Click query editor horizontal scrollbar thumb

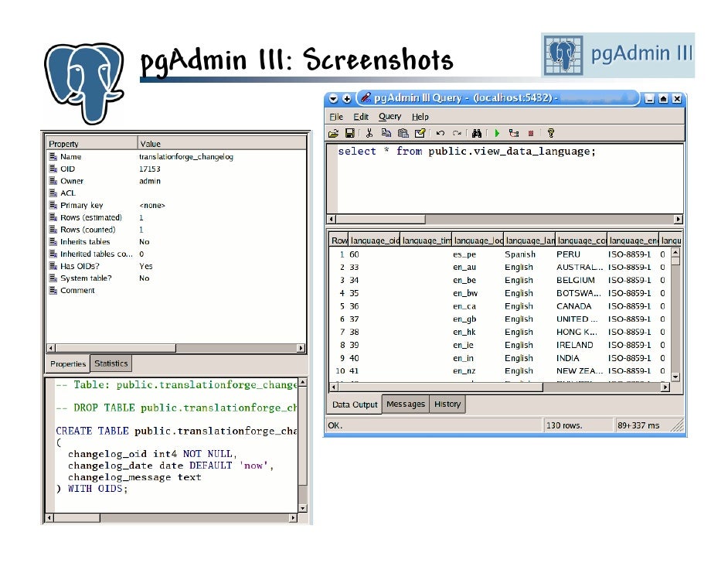(x=381, y=219)
